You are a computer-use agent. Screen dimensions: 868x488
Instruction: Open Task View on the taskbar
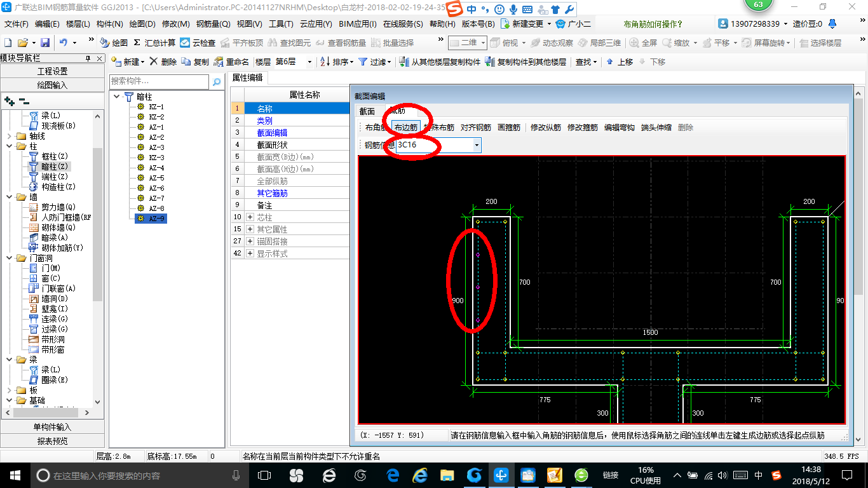[x=264, y=475]
